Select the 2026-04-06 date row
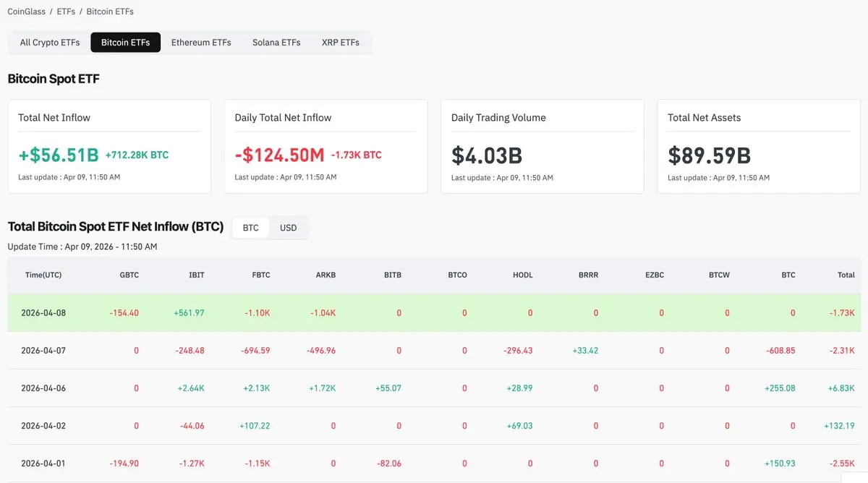This screenshot has height=483, width=868. click(x=434, y=388)
